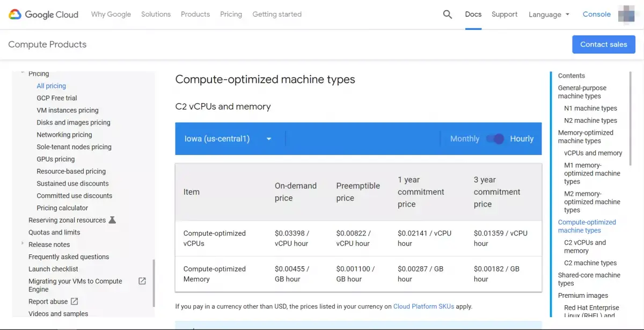Open Report abuse link

(48, 302)
